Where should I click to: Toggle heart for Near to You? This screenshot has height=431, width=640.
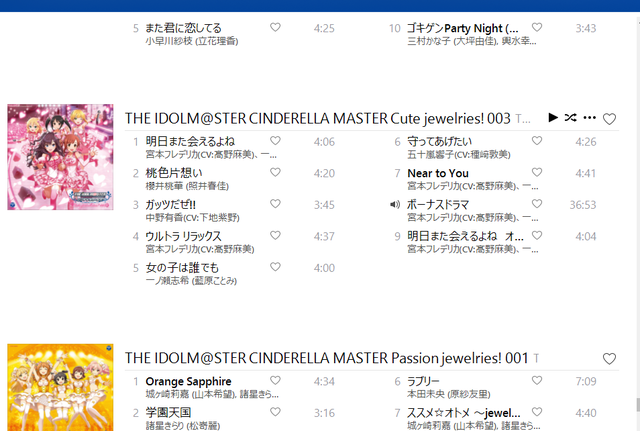point(537,172)
